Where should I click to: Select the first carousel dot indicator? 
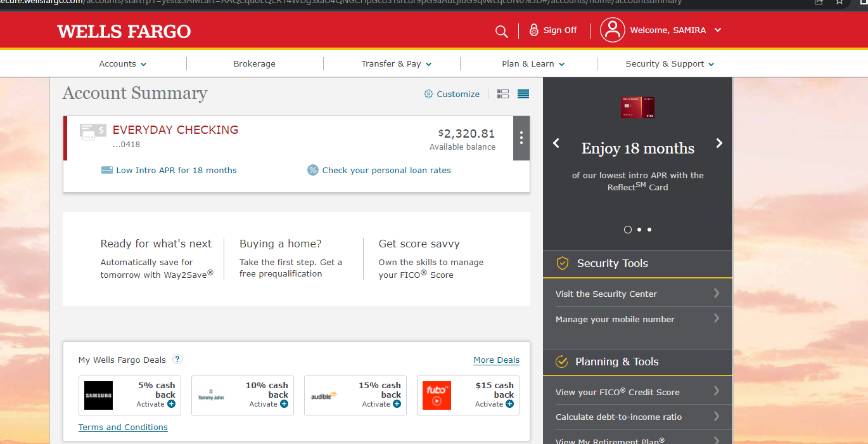[x=628, y=230]
